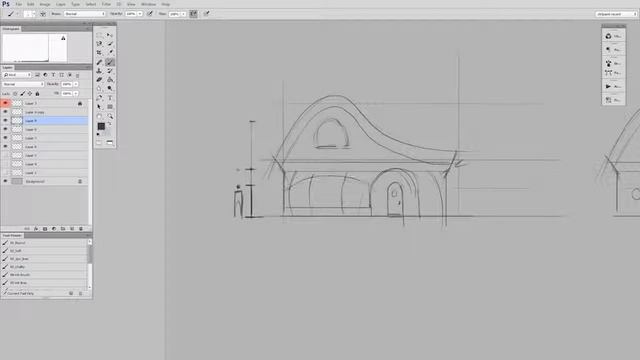Toggle the red-marked eye of the top layer

[5, 103]
